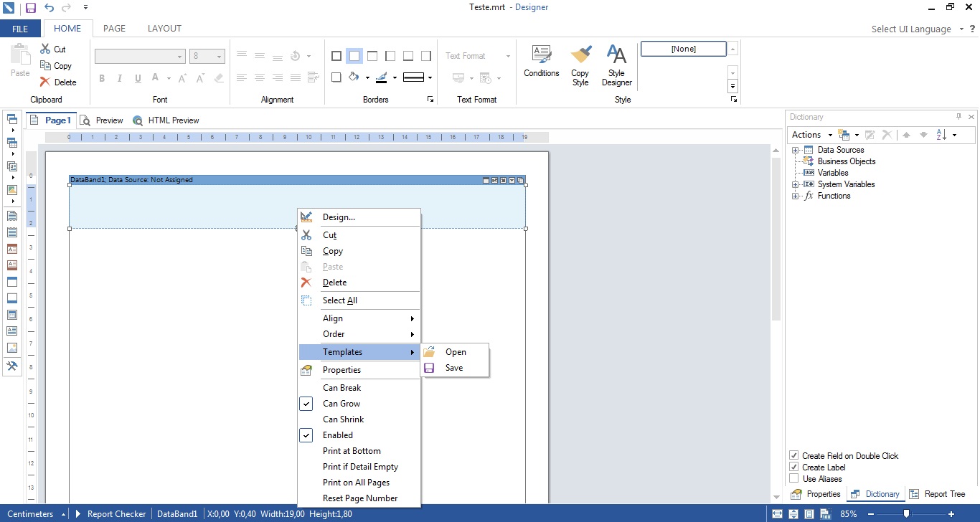Click the Open folder icon in submenu

click(x=430, y=352)
